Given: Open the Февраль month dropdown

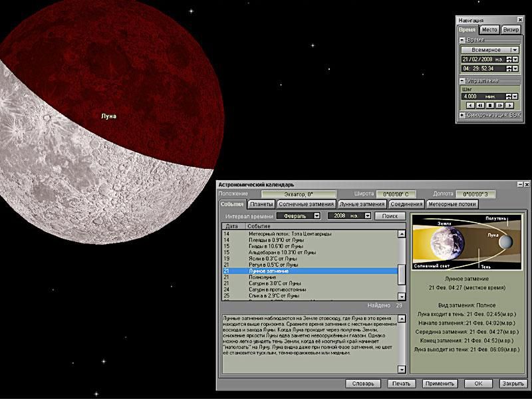Looking at the screenshot, I should 317,216.
